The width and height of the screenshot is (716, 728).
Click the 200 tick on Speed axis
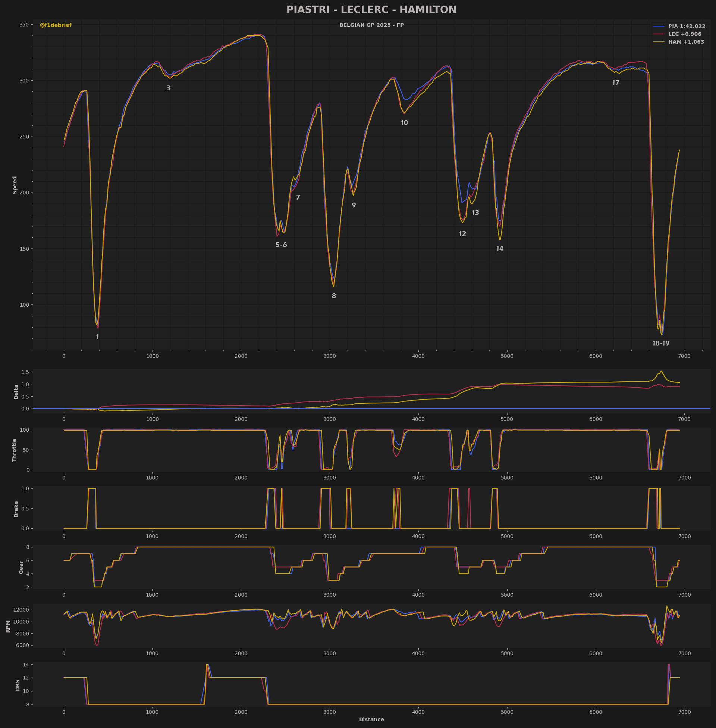(24, 193)
